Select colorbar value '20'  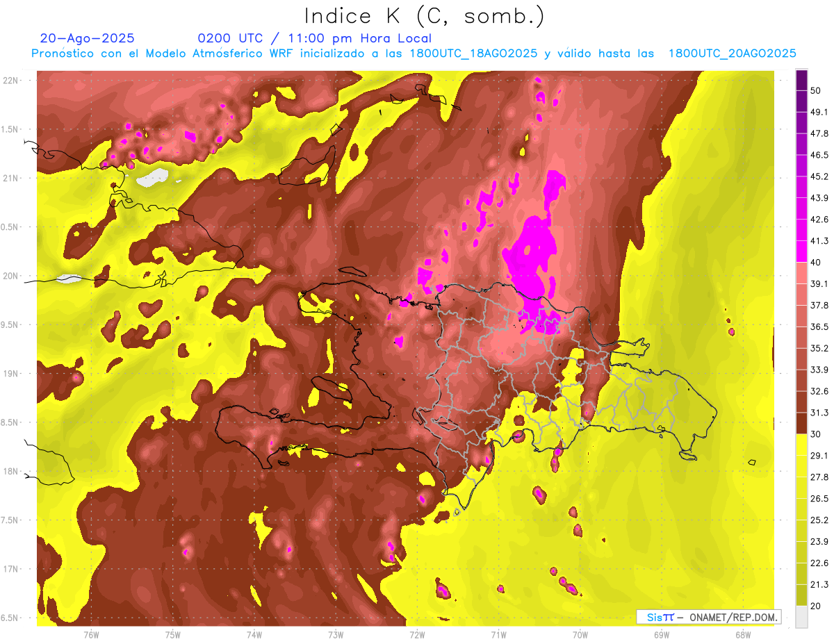pyautogui.click(x=817, y=606)
